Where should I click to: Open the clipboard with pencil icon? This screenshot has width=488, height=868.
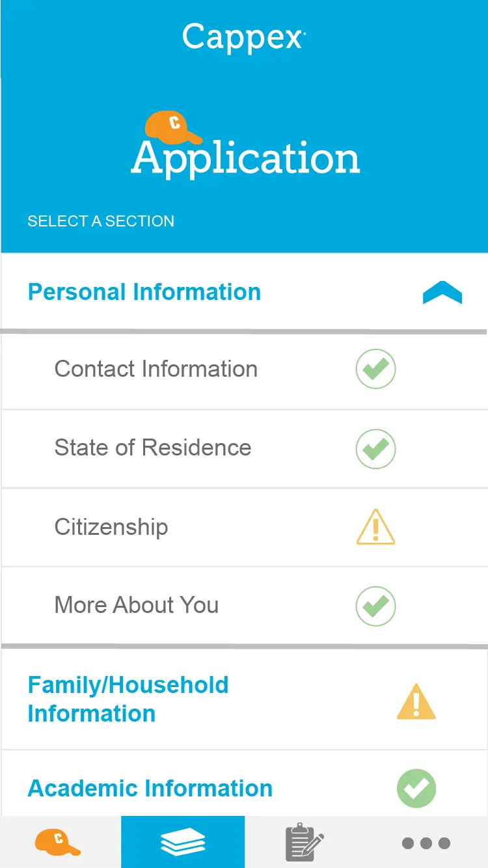coord(305,842)
